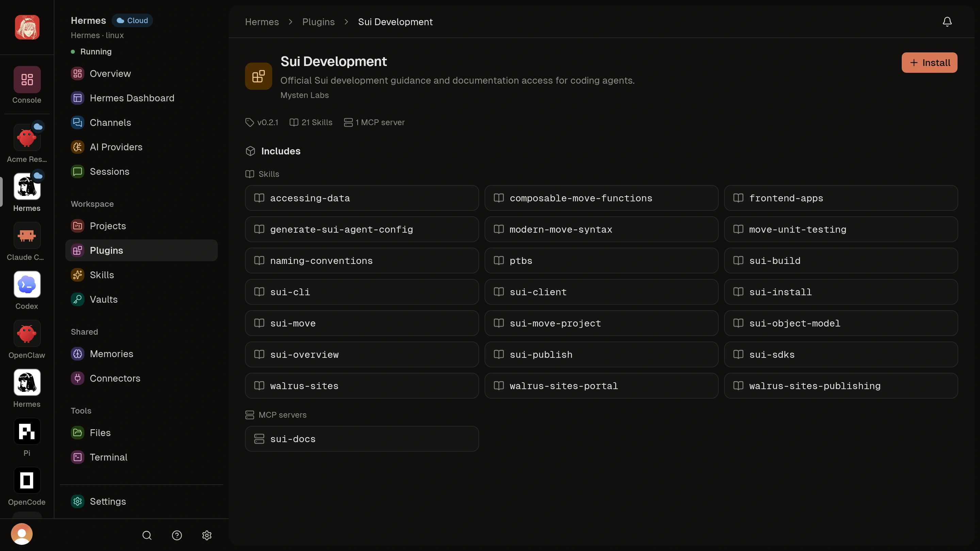
Task: Click the Cloud badge next to Hermes
Action: tap(132, 20)
